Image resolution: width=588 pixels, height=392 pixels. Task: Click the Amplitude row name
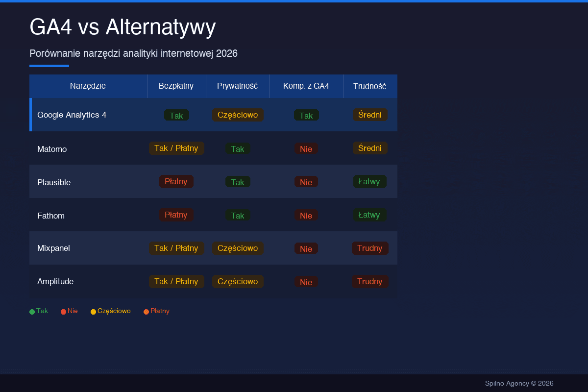(55, 281)
